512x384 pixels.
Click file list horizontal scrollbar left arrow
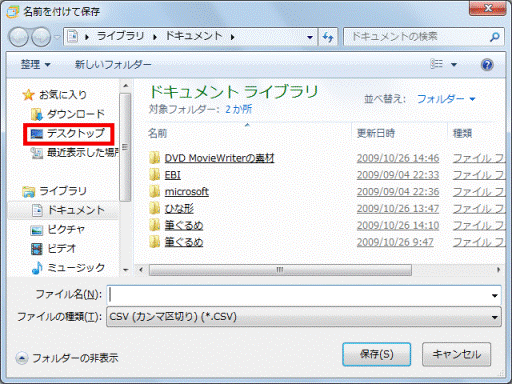tap(141, 270)
